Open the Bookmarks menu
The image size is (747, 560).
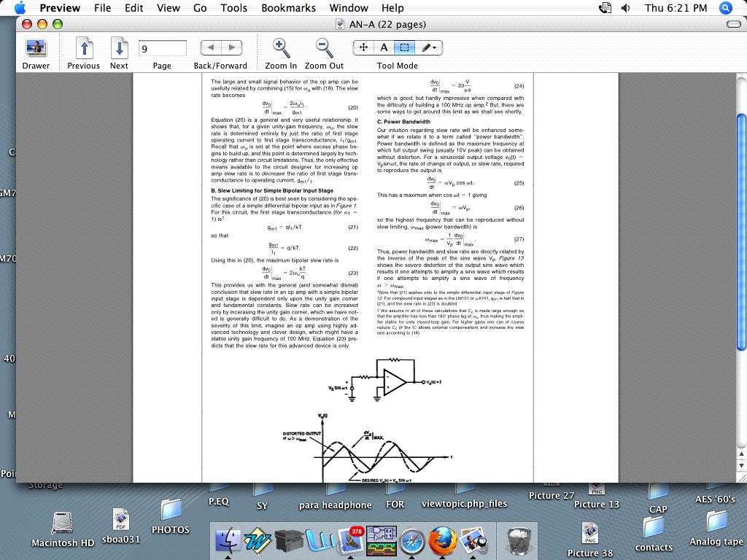[288, 7]
